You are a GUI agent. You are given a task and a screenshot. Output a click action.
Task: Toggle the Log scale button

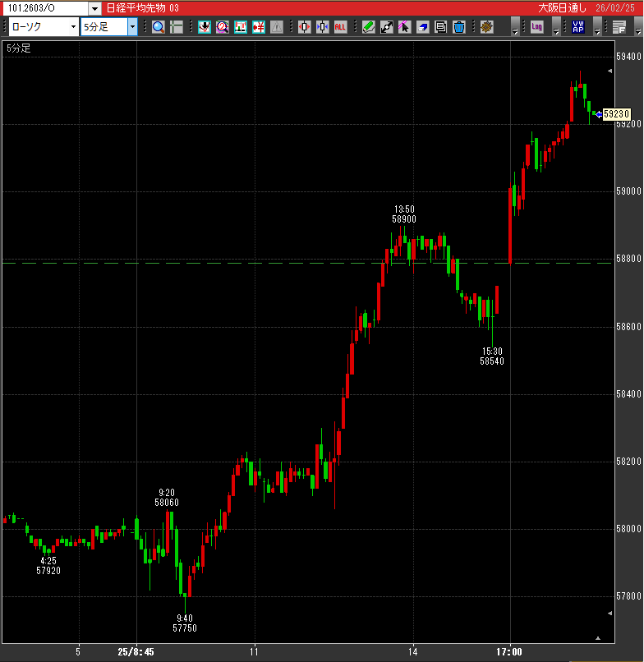pyautogui.click(x=536, y=27)
